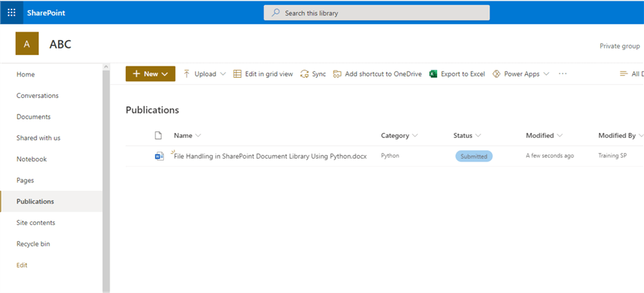Click the Power Apps icon

[x=497, y=74]
